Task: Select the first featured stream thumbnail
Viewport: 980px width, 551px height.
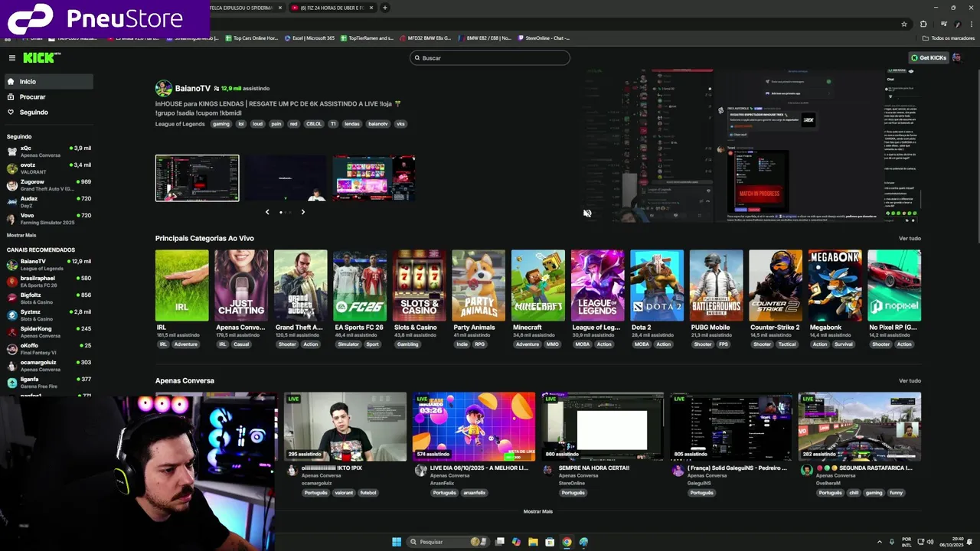Action: 197,178
